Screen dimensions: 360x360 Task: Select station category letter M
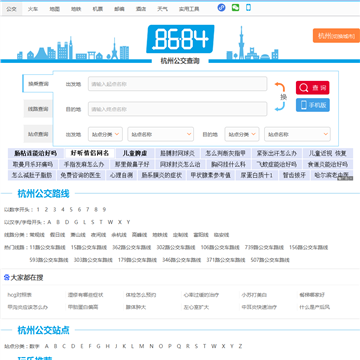[142, 346]
